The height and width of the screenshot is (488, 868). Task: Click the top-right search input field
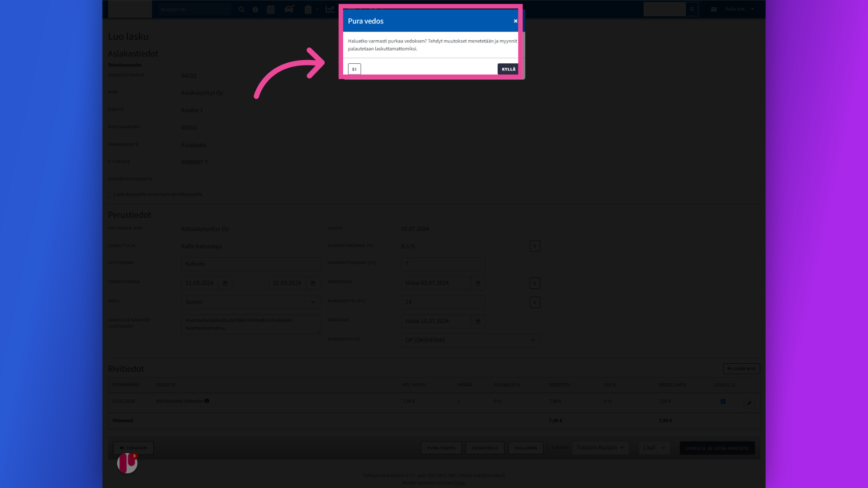[x=665, y=9]
